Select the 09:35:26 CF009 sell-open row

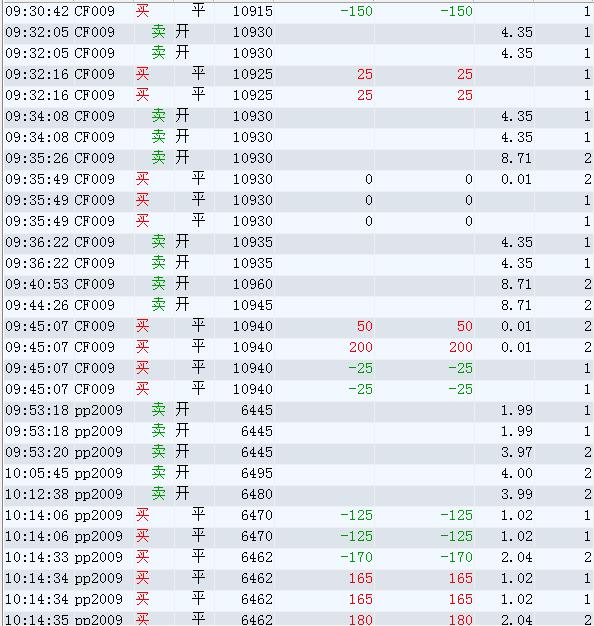[299, 158]
